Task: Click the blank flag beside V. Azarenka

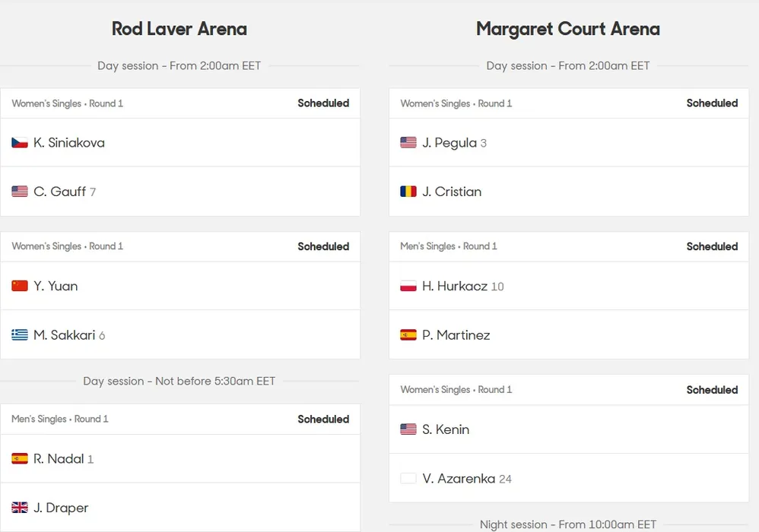Action: (408, 479)
